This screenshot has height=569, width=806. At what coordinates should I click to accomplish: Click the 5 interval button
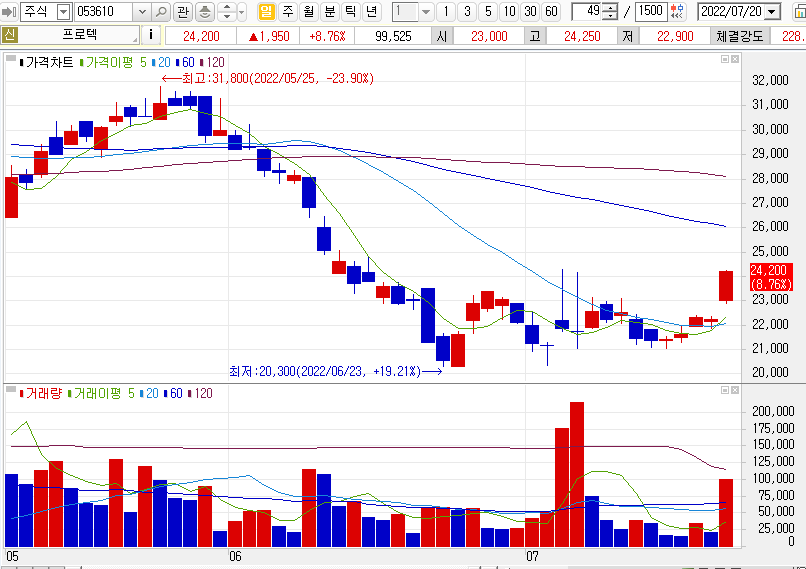click(488, 11)
